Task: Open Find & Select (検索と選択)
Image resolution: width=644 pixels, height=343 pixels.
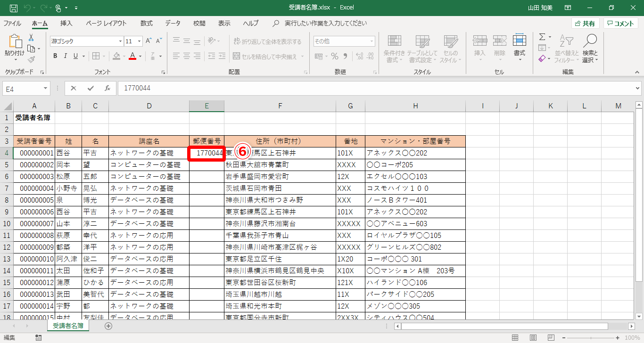Action: [590, 49]
